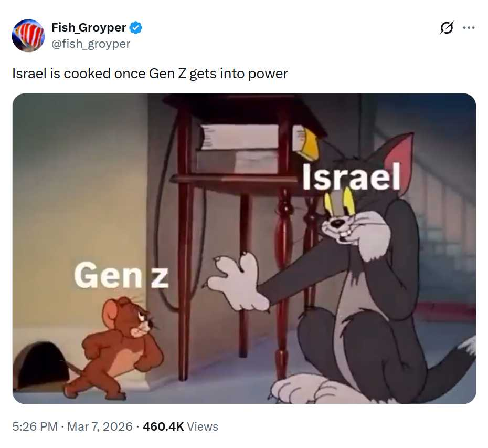Screen dimensions: 488x448
Task: Click the 5:26 PM timestamp
Action: (35, 426)
